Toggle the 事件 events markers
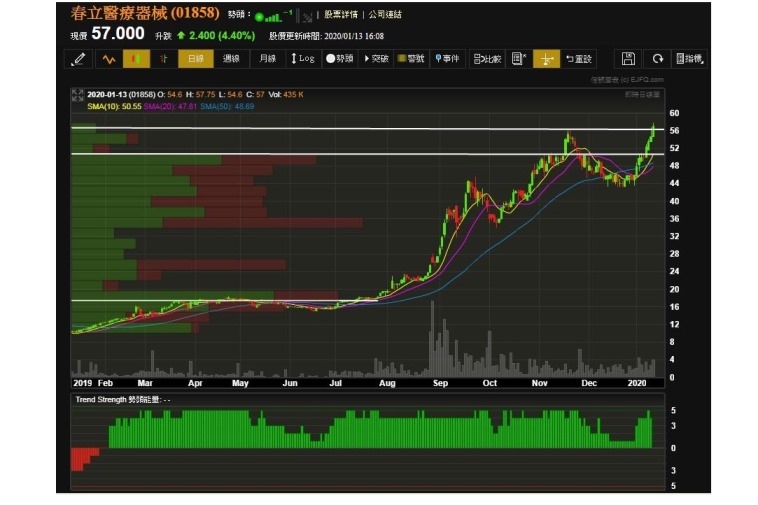This screenshot has height=505, width=758. [x=446, y=59]
